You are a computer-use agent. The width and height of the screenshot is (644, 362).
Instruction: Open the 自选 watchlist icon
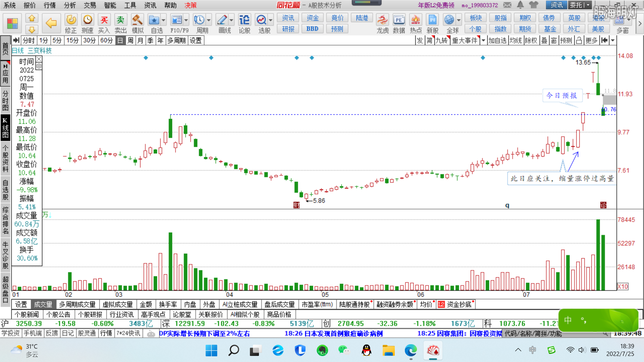tap(154, 20)
